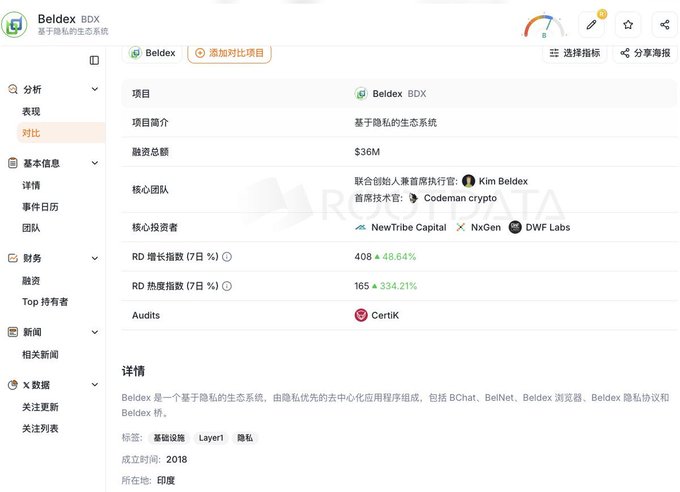Click the DWF Labs logo icon
680x492 pixels.
[x=515, y=227]
